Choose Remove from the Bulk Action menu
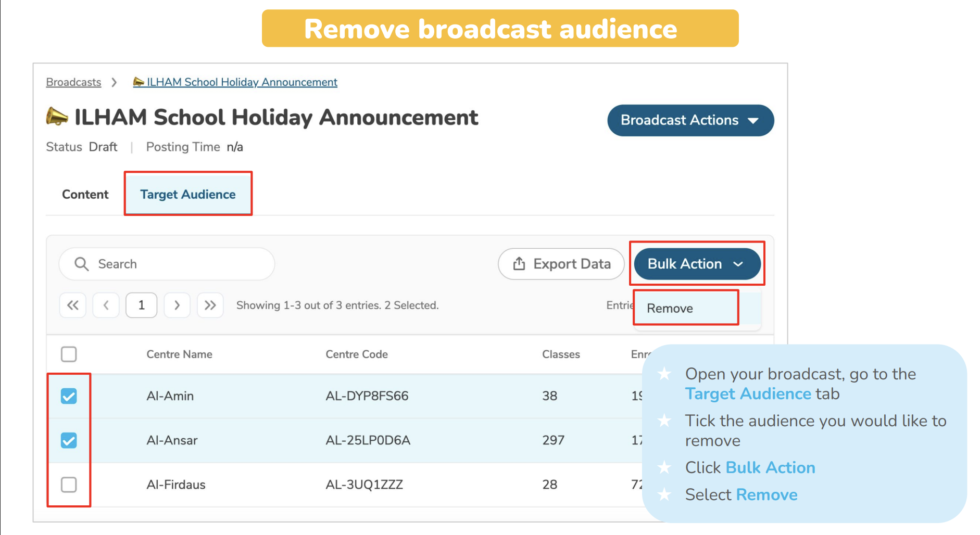This screenshot has width=980, height=535. (x=670, y=308)
